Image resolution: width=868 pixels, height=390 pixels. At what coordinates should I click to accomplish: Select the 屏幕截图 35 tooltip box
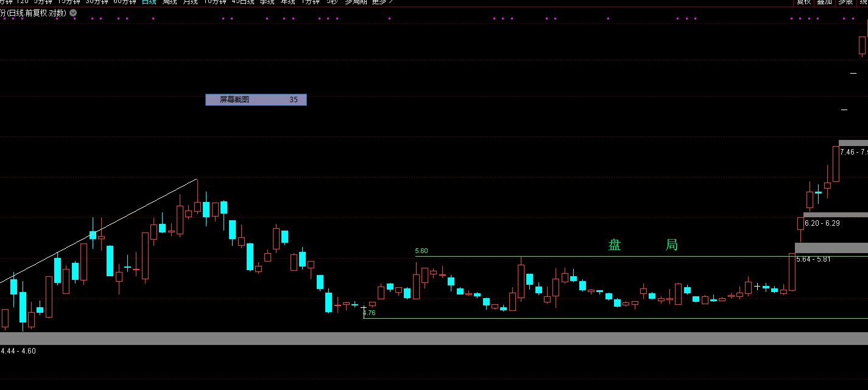pos(256,100)
